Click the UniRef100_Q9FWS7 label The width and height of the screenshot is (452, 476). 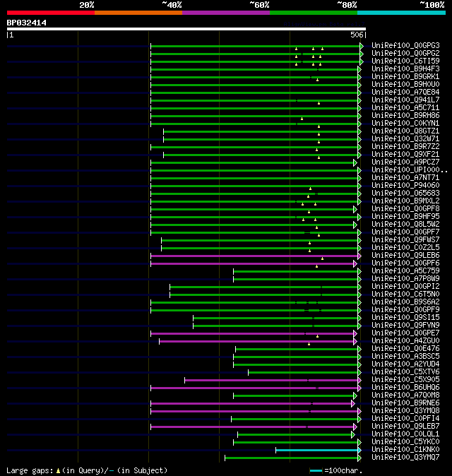(405, 240)
